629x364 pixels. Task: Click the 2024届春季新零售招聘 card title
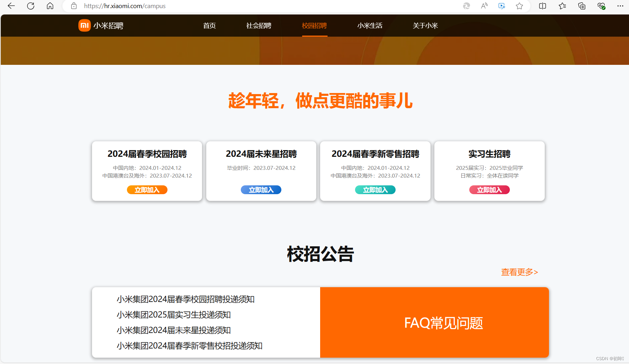point(375,154)
